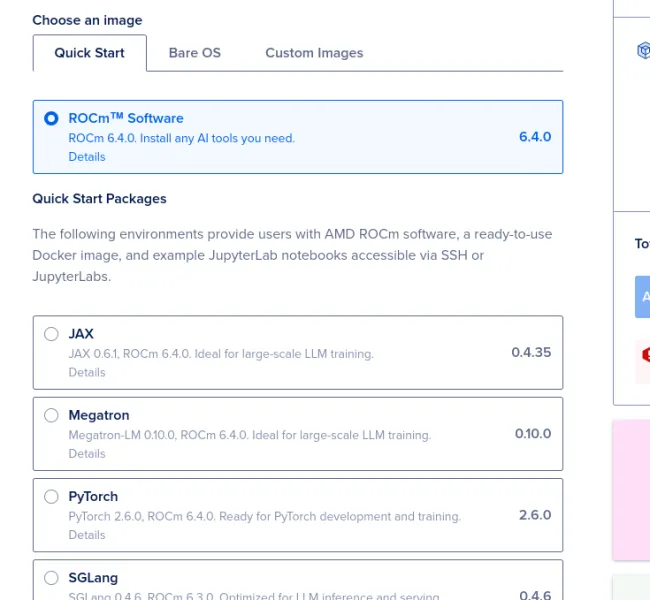Viewport: 650px width, 600px height.
Task: Click the 'JAX 0.6.1, ROCm 6.4.0' description
Action: coord(221,354)
